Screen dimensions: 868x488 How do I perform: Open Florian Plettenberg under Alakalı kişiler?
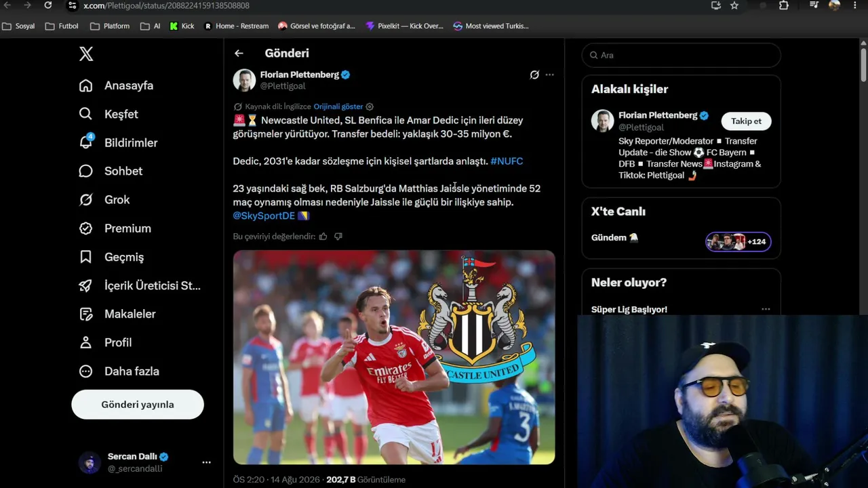pos(658,115)
